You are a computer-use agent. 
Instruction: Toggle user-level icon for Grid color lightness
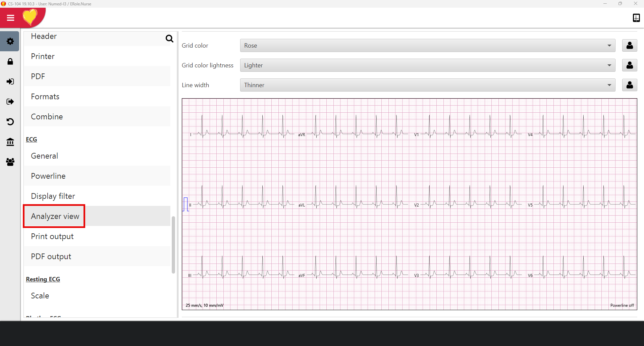630,65
